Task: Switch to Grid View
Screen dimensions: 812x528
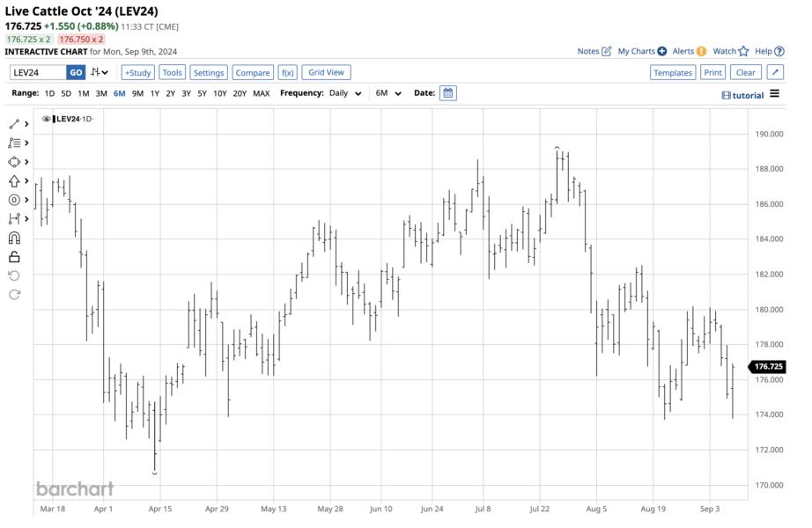Action: [x=326, y=72]
